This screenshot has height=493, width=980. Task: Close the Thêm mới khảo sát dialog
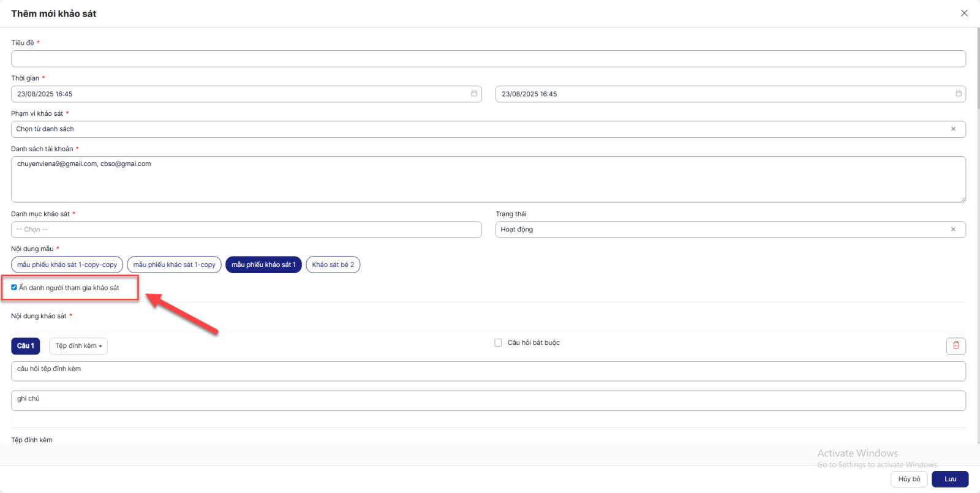pos(964,13)
